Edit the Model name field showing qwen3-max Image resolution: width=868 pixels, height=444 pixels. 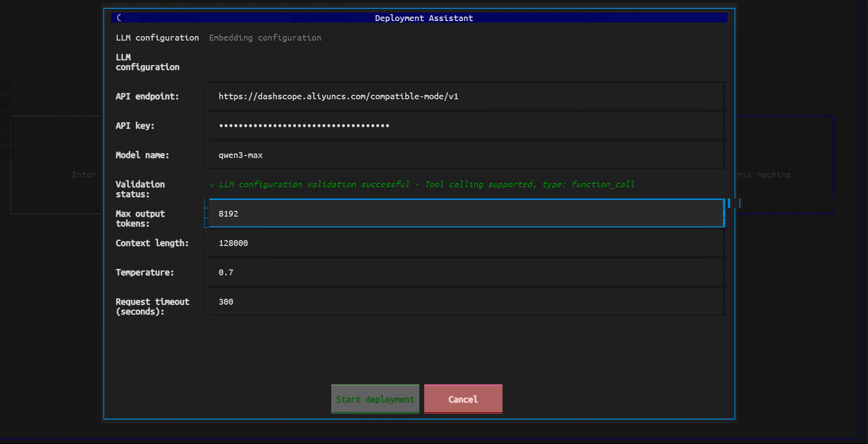(466, 155)
